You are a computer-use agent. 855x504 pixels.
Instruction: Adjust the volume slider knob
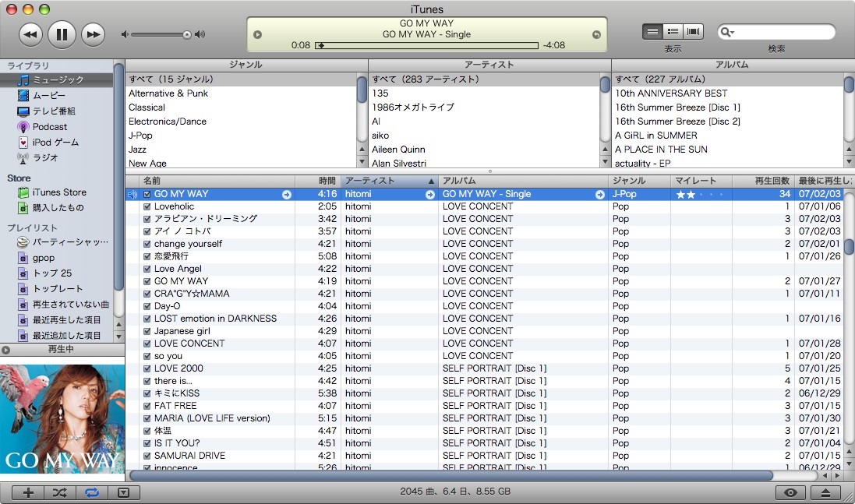pos(187,35)
